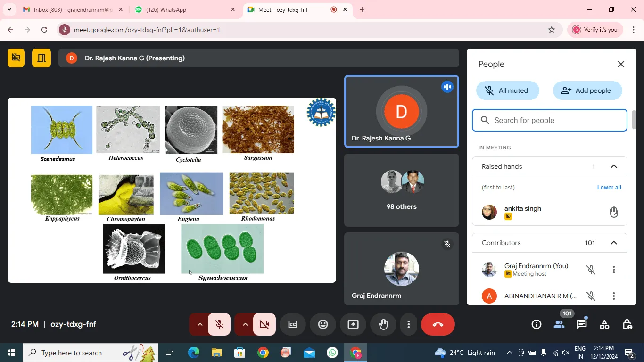Viewport: 644px width, 362px height.
Task: Click the Add people button
Action: pos(587,90)
